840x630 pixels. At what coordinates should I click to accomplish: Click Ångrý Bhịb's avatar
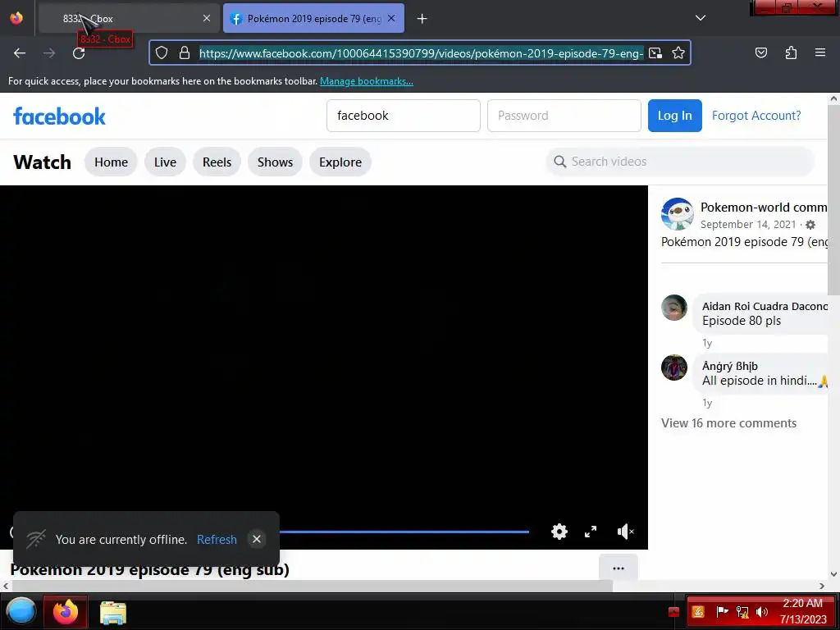point(674,367)
